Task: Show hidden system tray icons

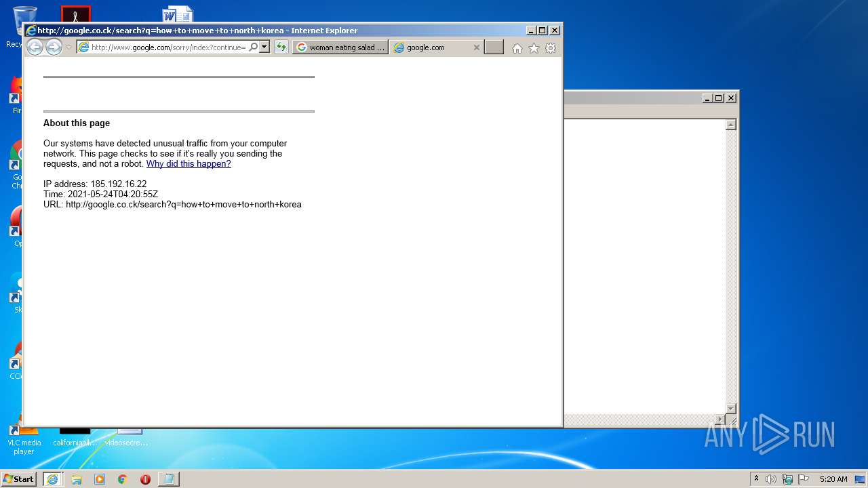Action: tap(757, 479)
